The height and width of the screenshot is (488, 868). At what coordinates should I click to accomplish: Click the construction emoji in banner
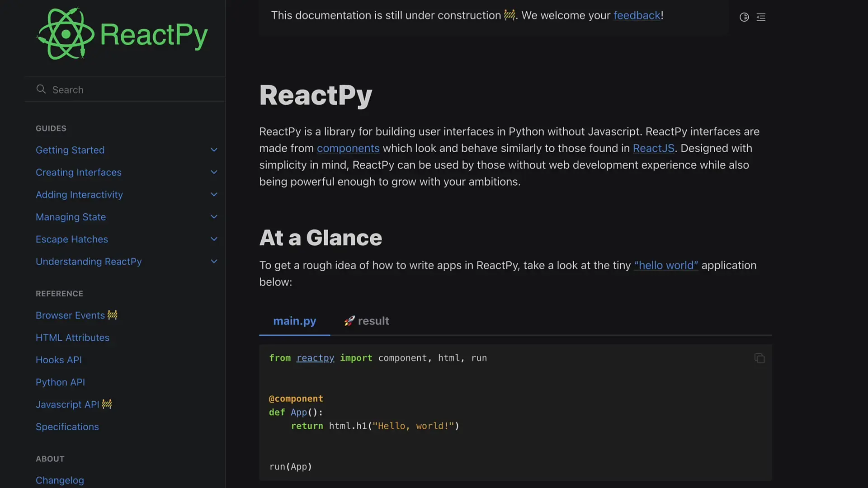pyautogui.click(x=509, y=15)
